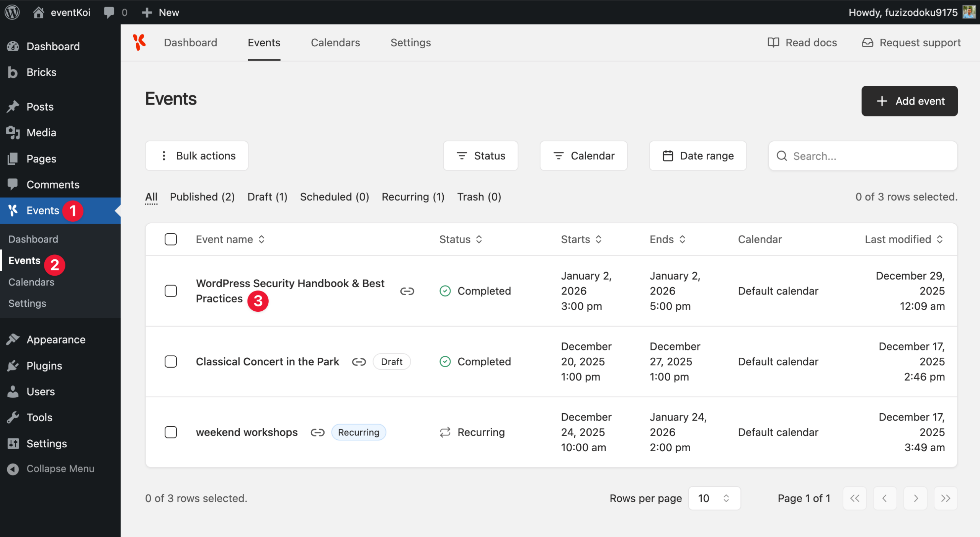
Task: Jump to last page double-arrow
Action: tap(946, 498)
